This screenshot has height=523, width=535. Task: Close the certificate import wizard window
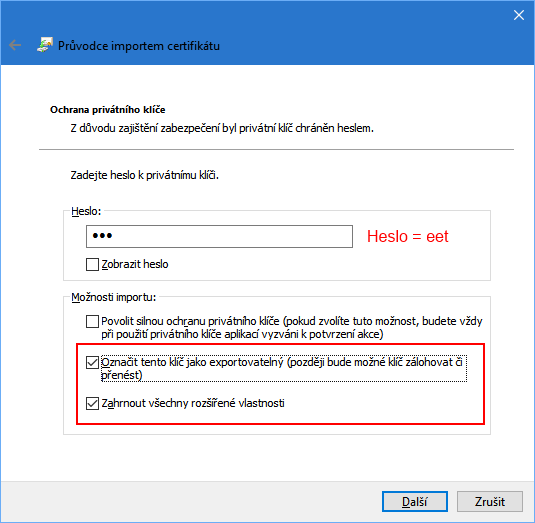pyautogui.click(x=519, y=15)
